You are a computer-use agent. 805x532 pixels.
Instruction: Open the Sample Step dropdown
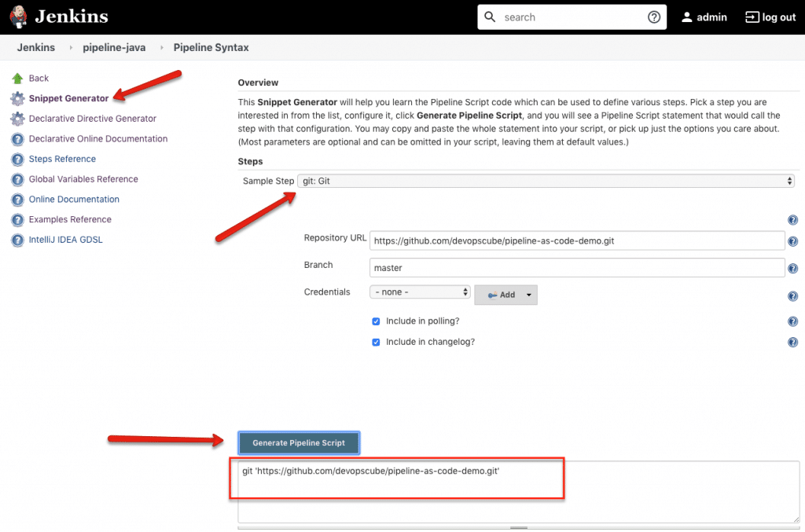(x=546, y=182)
